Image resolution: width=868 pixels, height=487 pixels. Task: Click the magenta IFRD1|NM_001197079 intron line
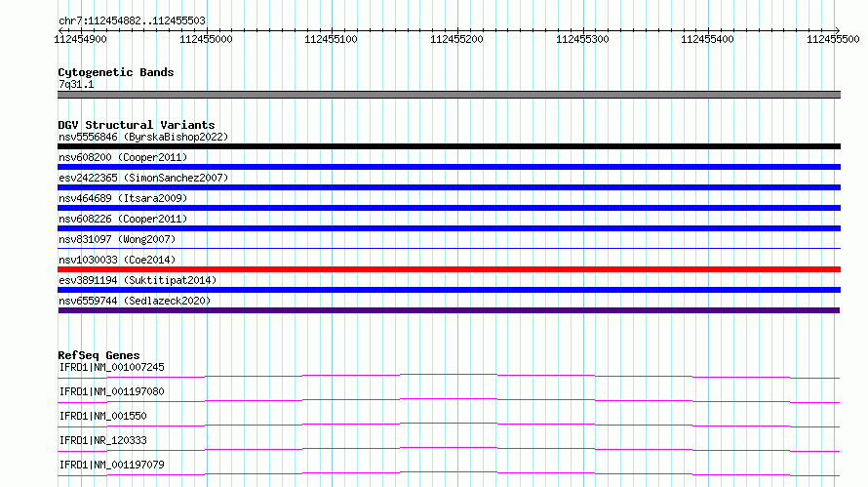tap(449, 473)
